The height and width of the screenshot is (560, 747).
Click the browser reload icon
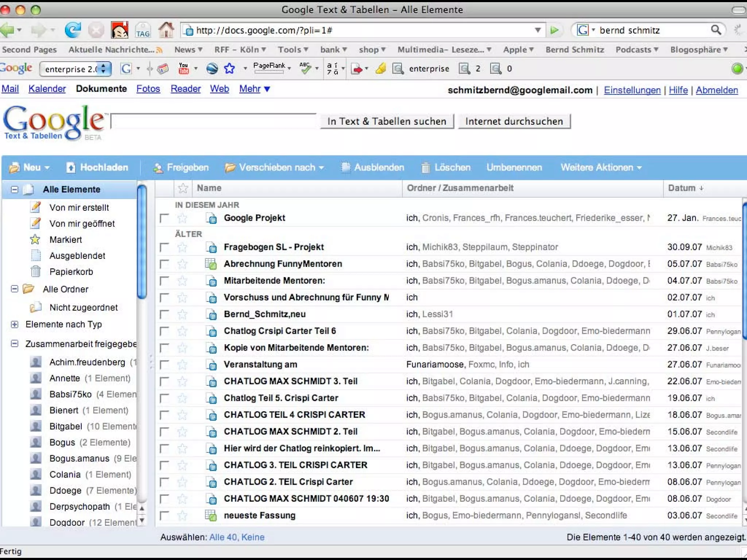73,30
